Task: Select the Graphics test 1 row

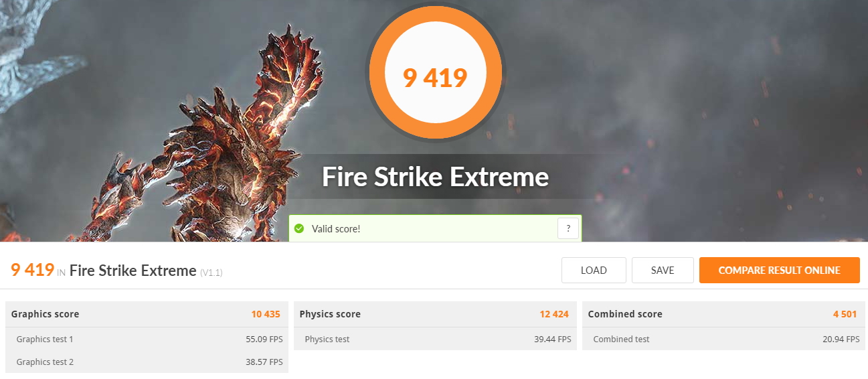Action: click(x=147, y=339)
